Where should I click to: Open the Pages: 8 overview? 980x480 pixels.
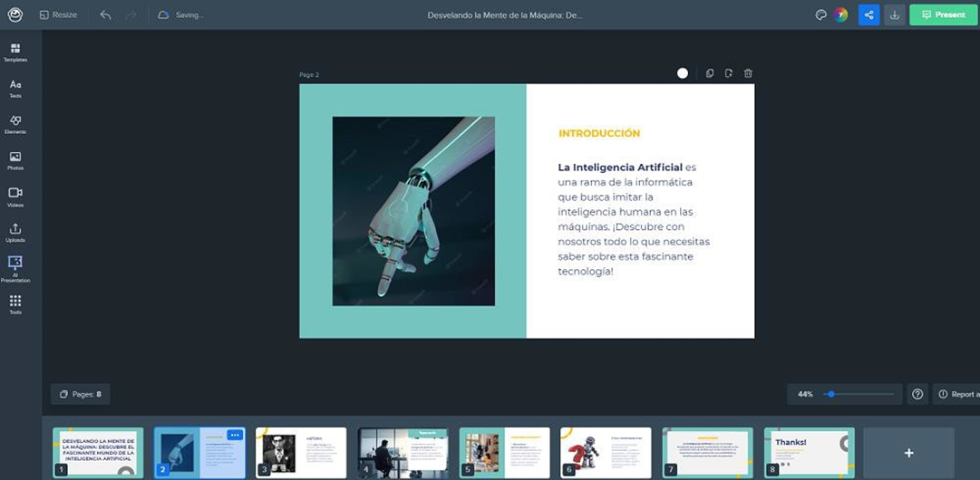[x=81, y=394]
